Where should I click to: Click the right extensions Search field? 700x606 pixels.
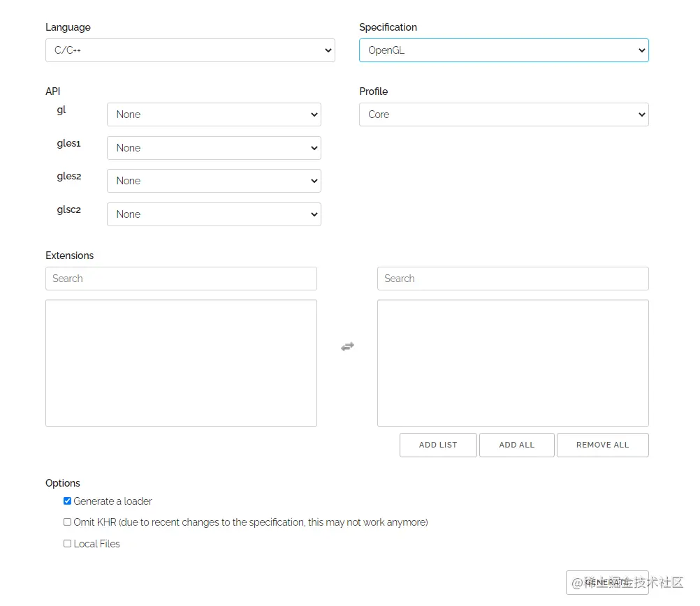click(x=513, y=279)
